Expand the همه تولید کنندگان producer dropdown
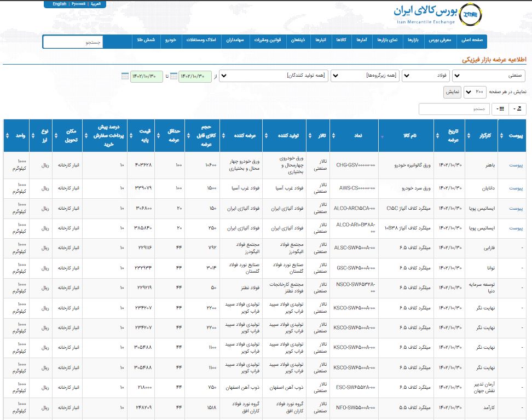 coord(274,76)
